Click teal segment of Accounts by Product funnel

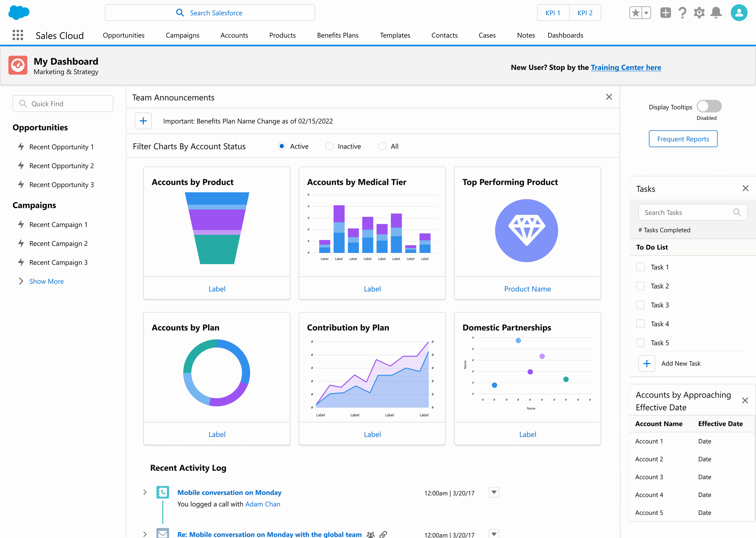pos(217,249)
